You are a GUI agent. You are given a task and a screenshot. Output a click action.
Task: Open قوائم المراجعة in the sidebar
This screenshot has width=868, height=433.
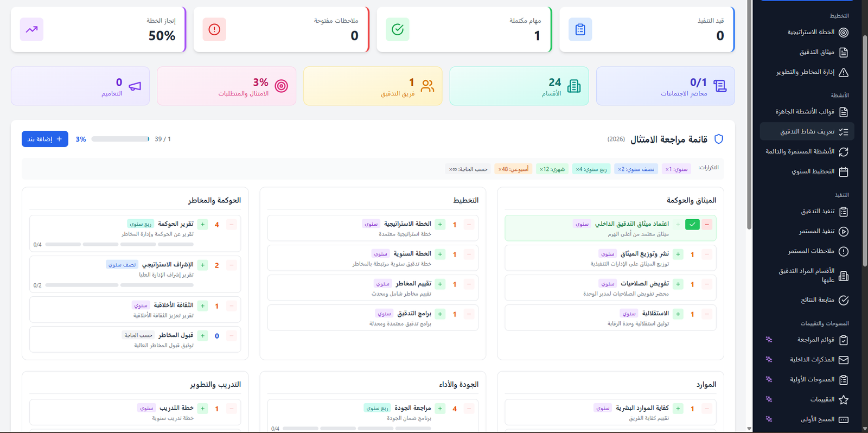click(807, 340)
